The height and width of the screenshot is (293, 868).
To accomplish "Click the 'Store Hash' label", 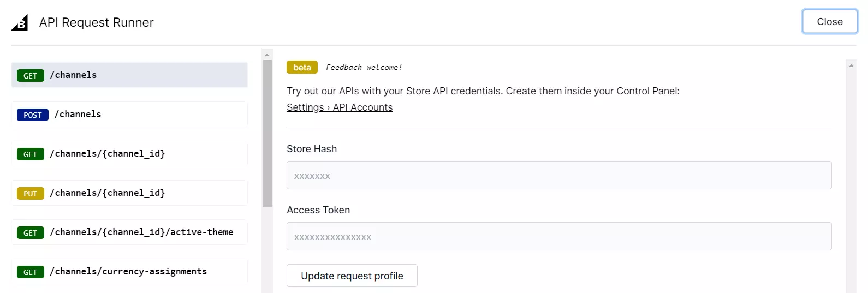I will coord(312,149).
